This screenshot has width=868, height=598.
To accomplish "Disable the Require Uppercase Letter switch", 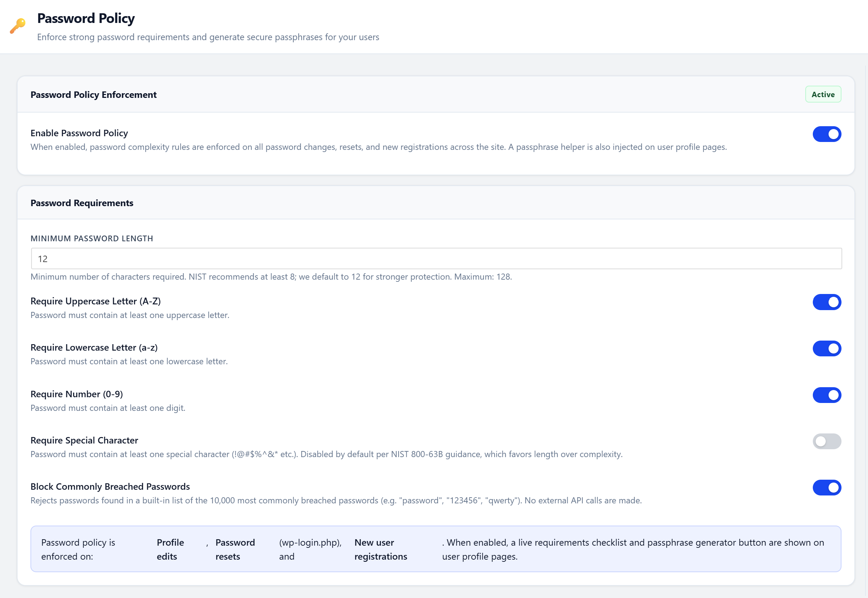I will 827,302.
